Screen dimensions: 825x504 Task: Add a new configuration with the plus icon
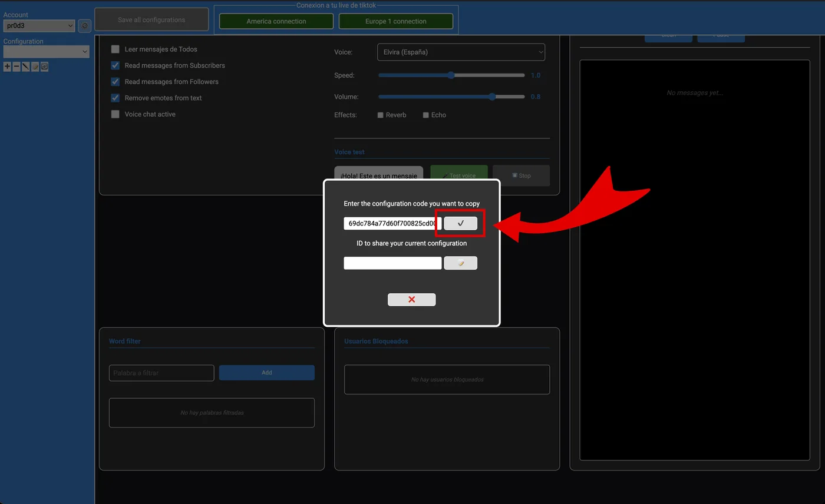[x=7, y=67]
